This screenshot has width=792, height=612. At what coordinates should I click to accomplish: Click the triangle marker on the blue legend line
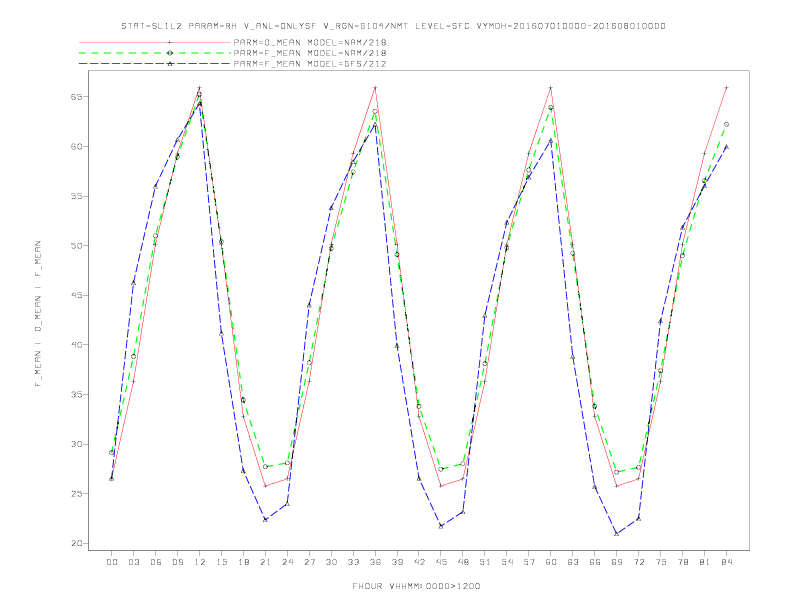(170, 64)
